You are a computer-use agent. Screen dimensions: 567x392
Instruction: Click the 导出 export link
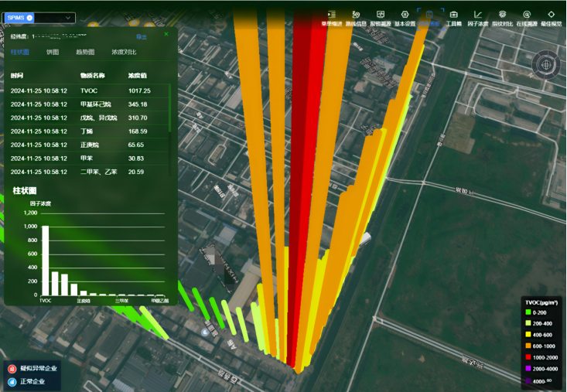point(142,36)
